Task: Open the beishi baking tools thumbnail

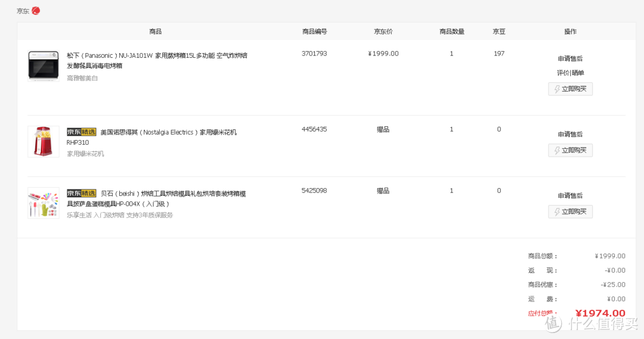Action: coord(44,203)
